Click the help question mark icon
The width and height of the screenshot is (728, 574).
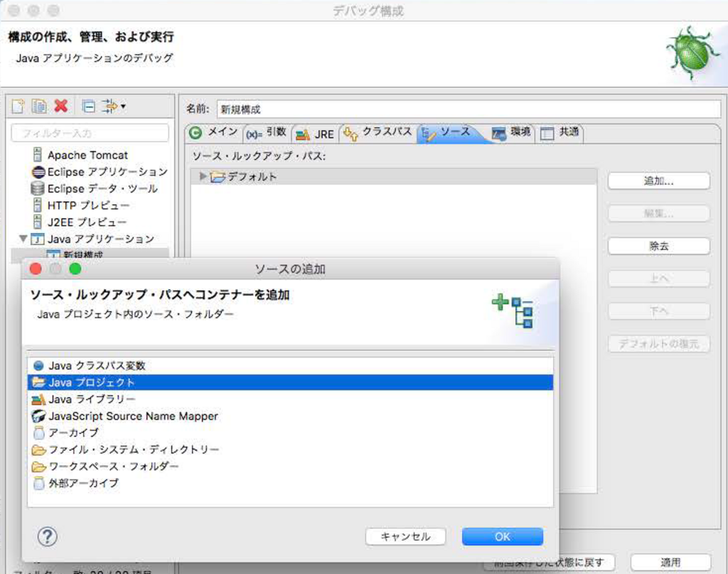pyautogui.click(x=47, y=536)
